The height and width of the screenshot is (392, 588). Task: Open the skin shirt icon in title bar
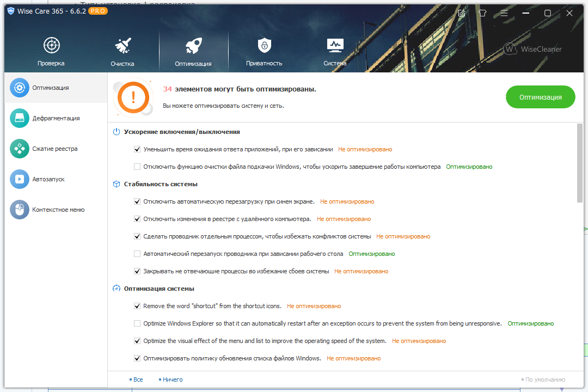[x=482, y=13]
